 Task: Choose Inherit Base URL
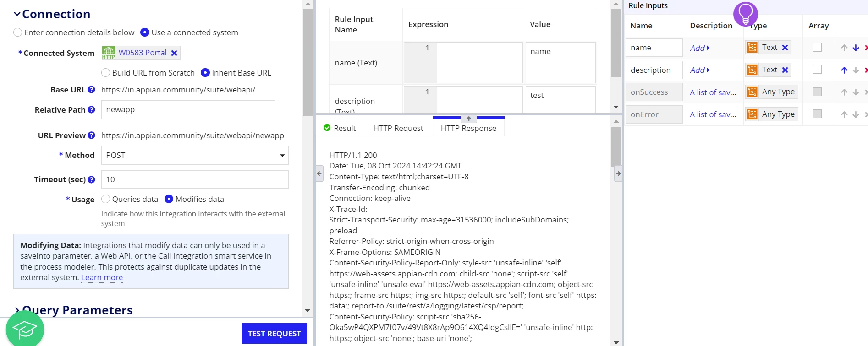[205, 73]
